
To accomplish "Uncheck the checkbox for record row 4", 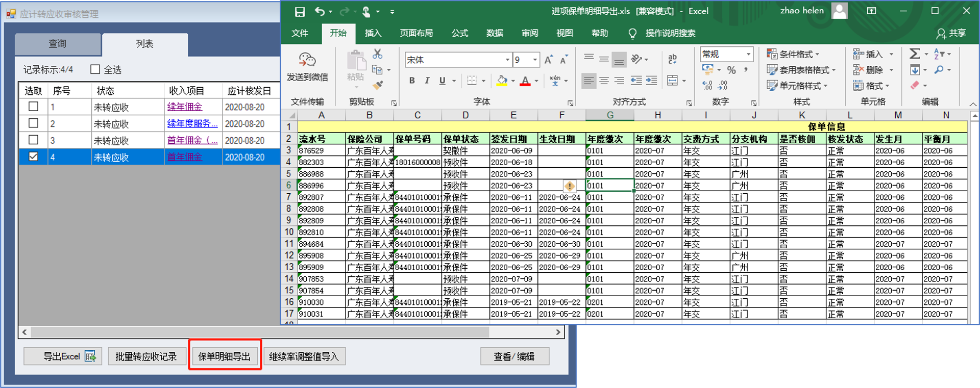I will click(x=34, y=157).
